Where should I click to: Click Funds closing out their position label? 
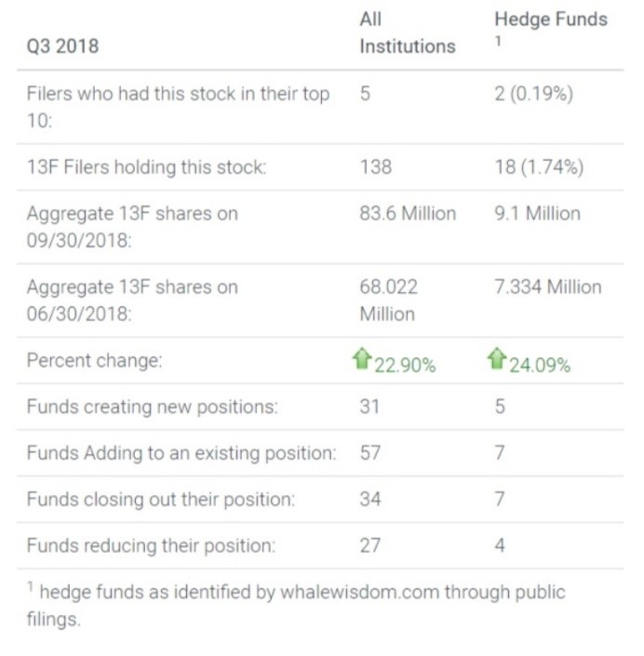tap(160, 499)
